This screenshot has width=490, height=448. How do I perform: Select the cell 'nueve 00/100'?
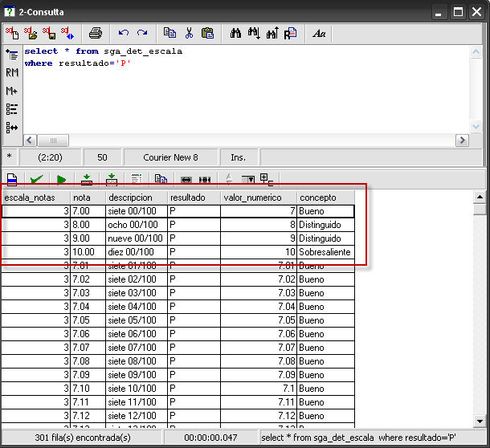pos(137,238)
